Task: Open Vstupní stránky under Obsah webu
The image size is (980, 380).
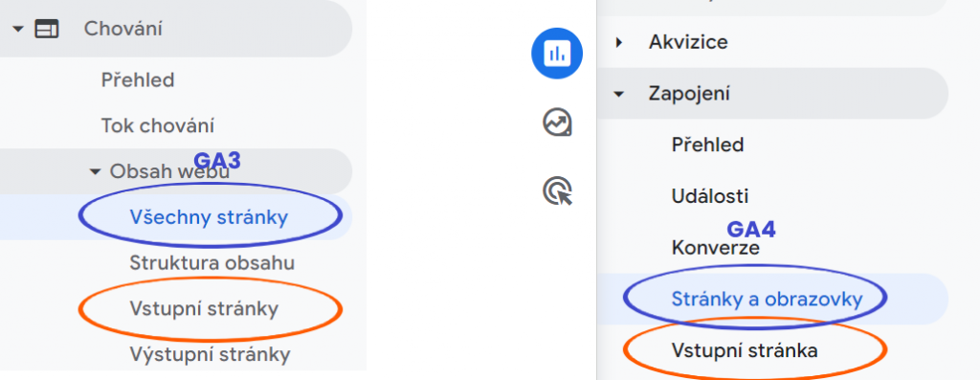Action: click(204, 309)
